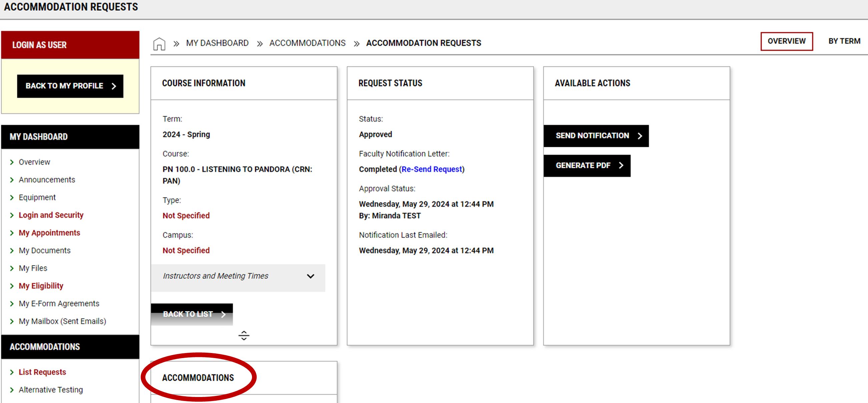Click the home icon in the breadcrumb
This screenshot has width=868, height=403.
click(158, 43)
